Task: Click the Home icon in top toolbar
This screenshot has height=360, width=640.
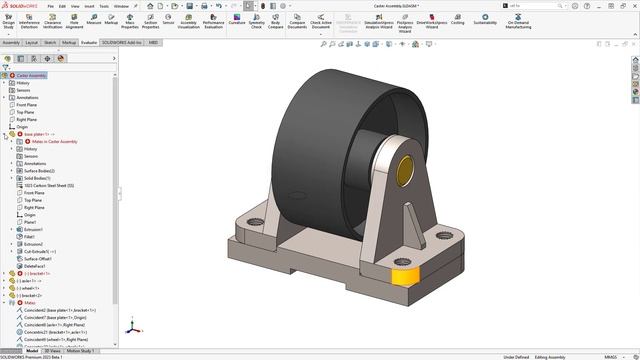Action: (150, 6)
